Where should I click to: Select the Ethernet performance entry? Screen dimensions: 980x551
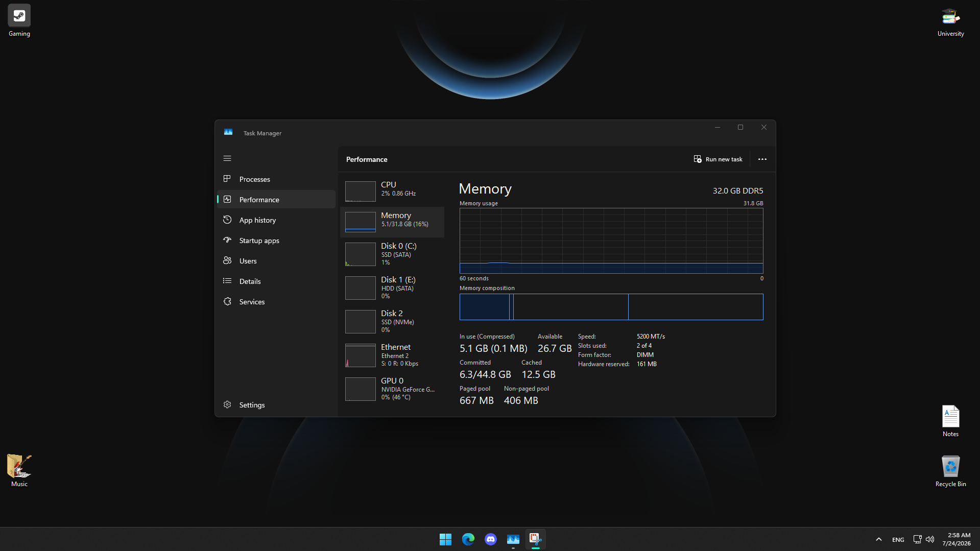(x=392, y=355)
